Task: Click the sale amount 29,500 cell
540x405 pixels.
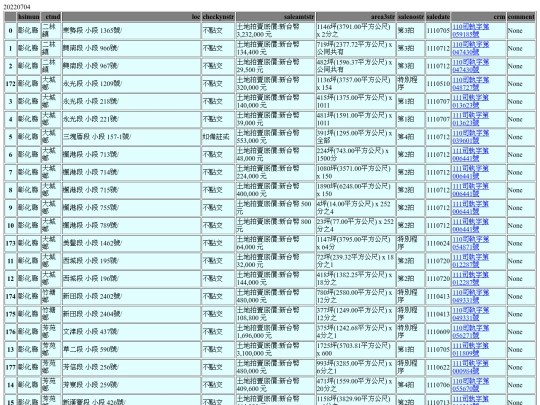Action: 275,66
